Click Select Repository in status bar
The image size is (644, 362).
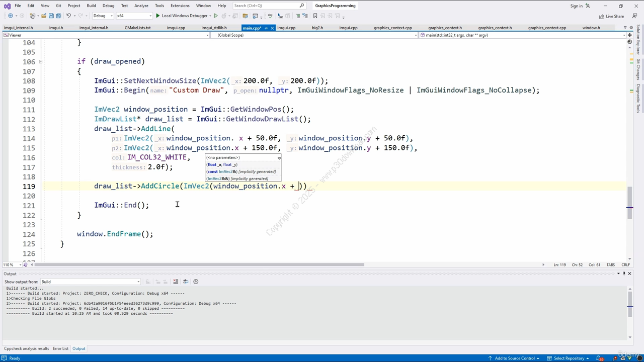click(569, 358)
